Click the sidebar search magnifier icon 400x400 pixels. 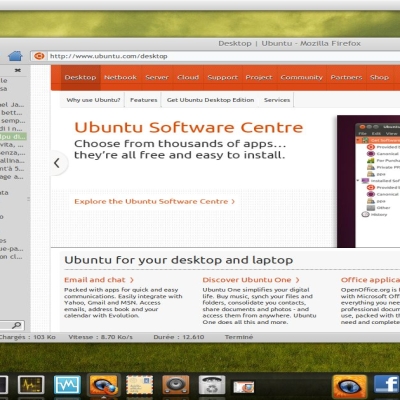pos(17,325)
